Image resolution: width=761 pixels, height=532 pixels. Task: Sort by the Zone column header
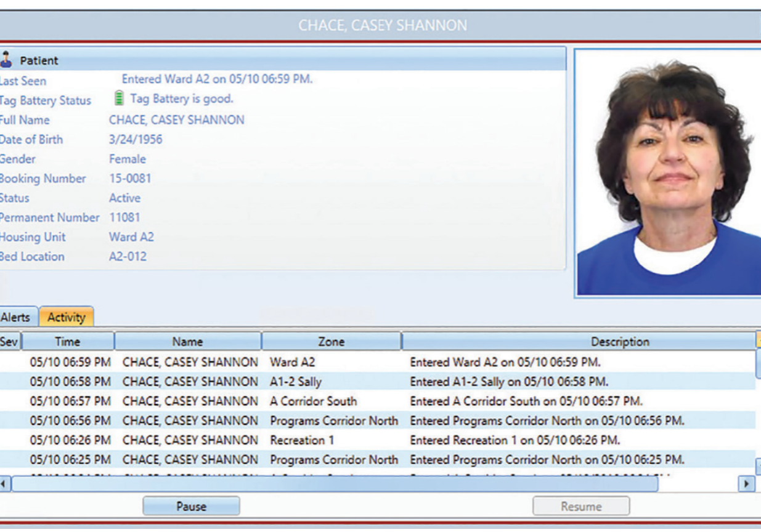pyautogui.click(x=331, y=341)
